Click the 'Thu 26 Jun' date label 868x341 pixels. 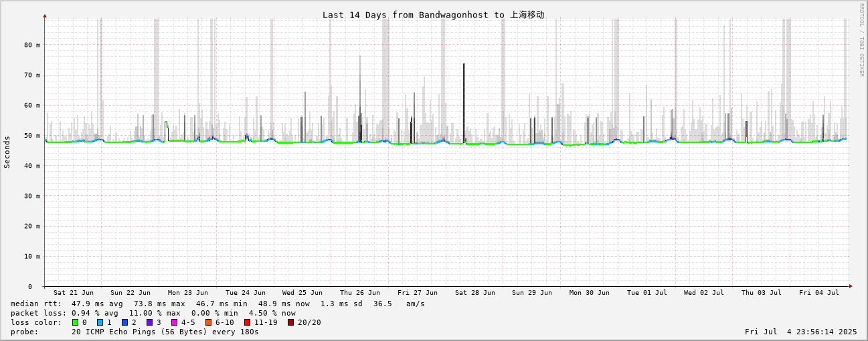[x=360, y=293]
